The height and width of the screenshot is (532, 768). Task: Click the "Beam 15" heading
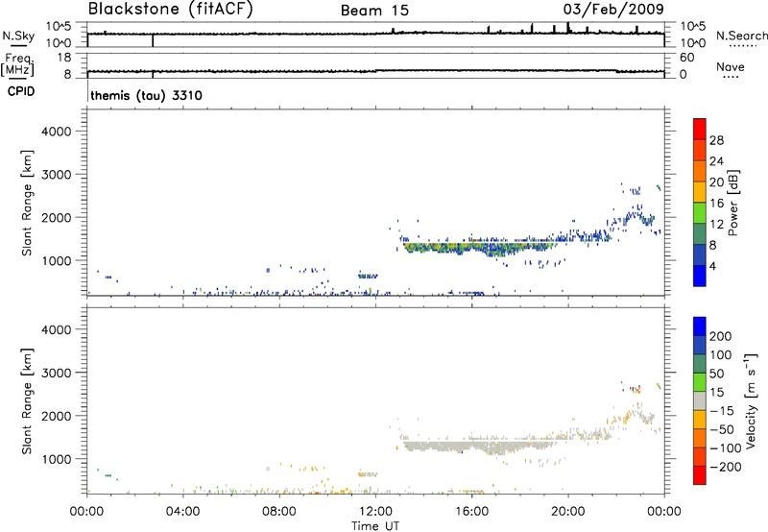(374, 11)
